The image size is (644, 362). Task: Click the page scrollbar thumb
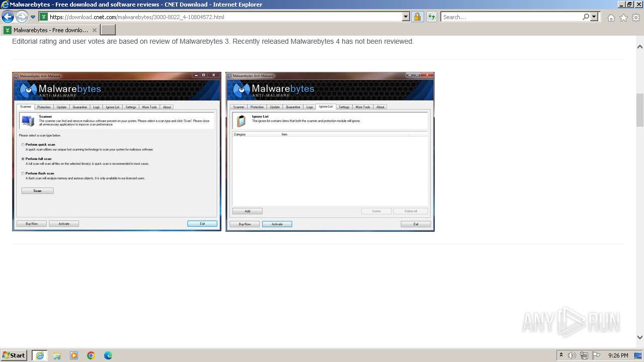click(x=640, y=110)
